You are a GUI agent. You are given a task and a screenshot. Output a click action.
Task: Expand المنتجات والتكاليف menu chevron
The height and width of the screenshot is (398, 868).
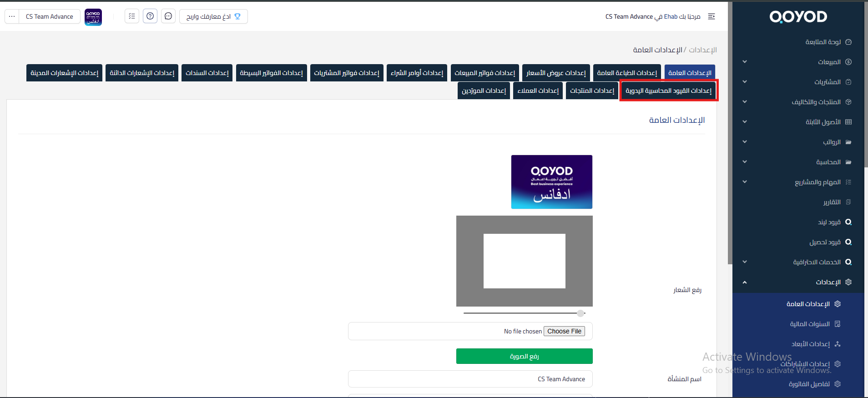(745, 102)
